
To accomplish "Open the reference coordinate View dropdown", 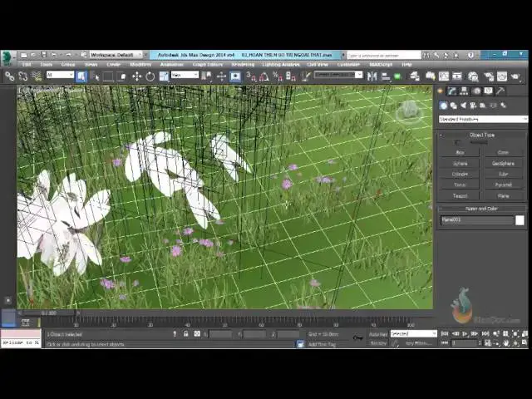I will 185,75.
